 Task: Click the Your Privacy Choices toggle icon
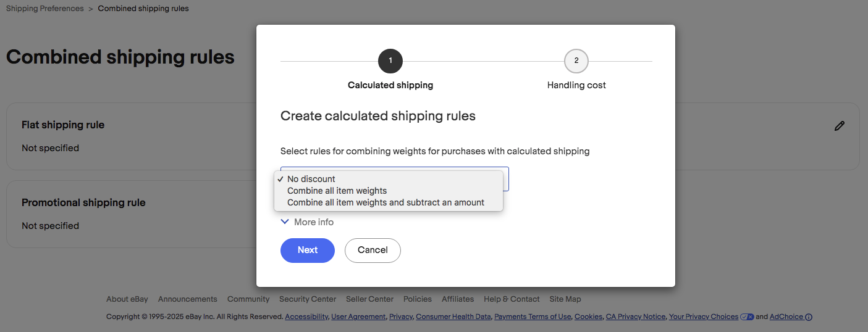tap(746, 317)
